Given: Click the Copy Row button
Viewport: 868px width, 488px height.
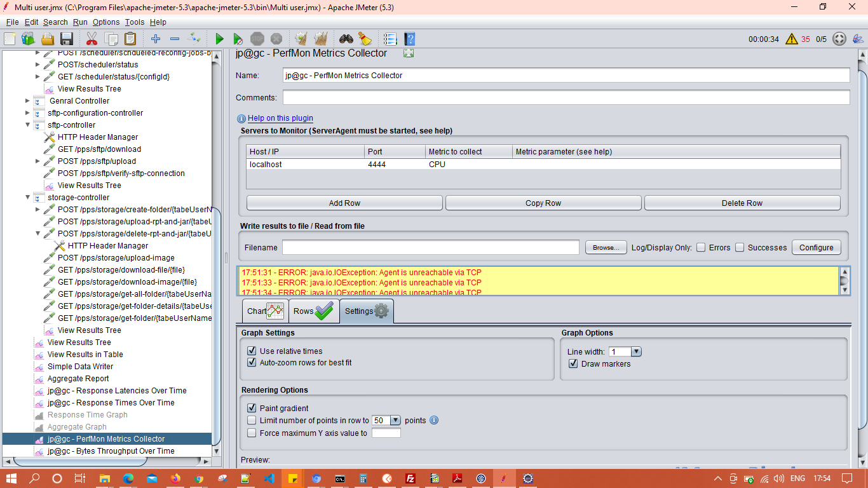Looking at the screenshot, I should pos(543,203).
